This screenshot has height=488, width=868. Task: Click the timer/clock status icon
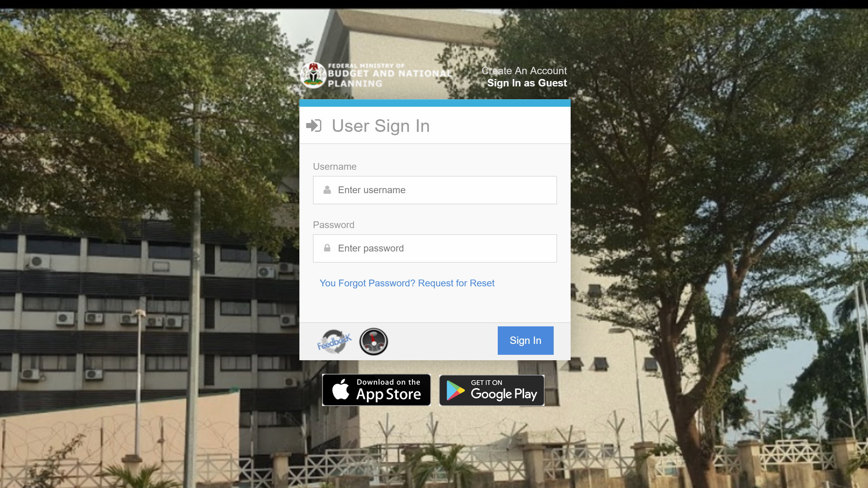pos(373,341)
